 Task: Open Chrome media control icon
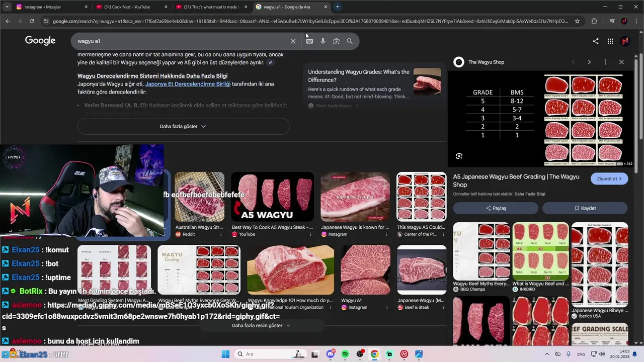pos(612,21)
